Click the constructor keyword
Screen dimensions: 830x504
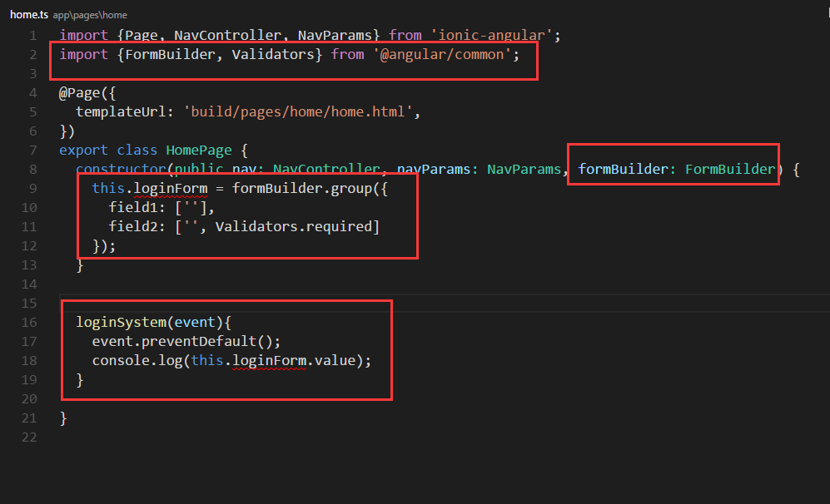[x=122, y=169]
